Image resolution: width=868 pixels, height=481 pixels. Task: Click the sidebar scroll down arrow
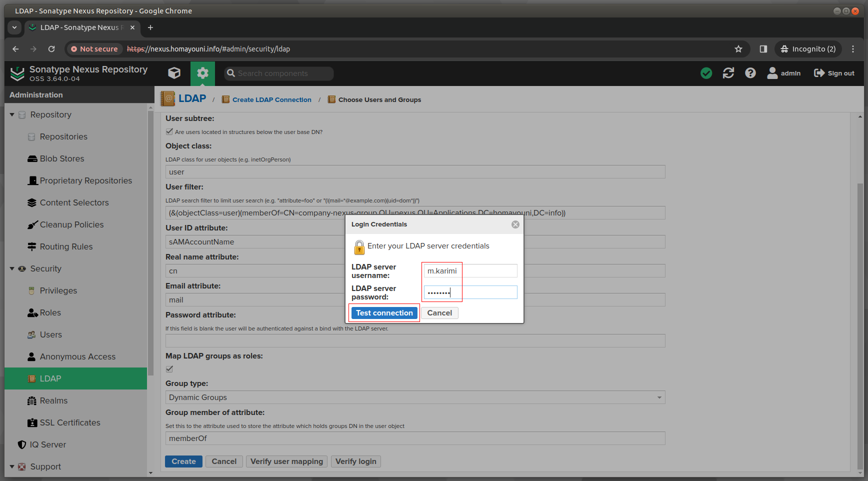(x=150, y=473)
